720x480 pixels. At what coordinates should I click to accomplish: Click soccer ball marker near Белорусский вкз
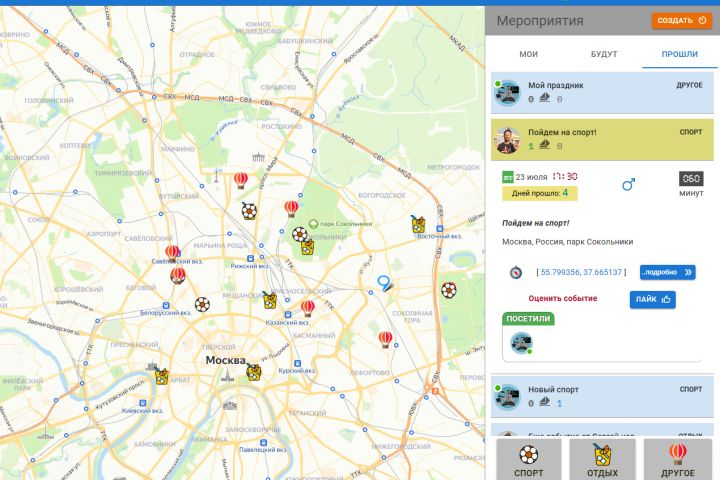coord(202,304)
